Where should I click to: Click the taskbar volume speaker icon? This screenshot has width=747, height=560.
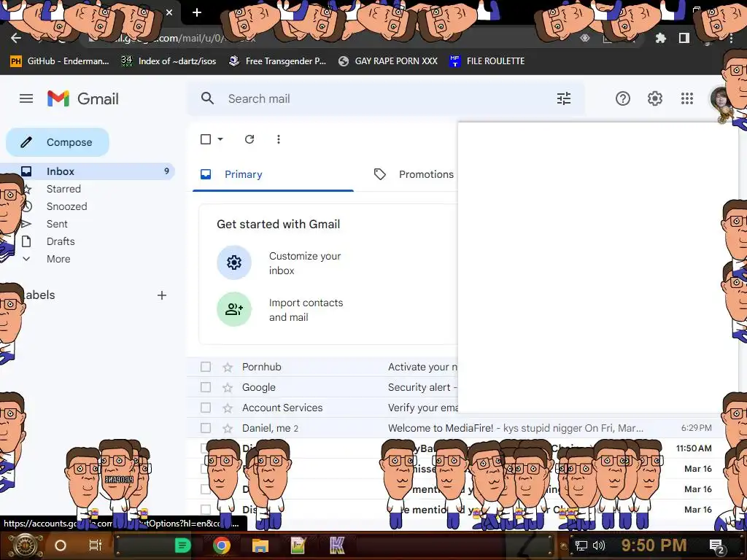pos(598,545)
